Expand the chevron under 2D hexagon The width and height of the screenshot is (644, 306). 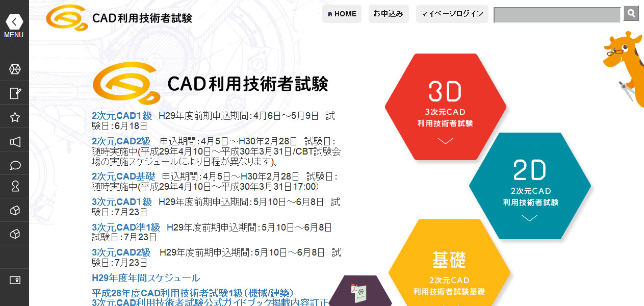click(x=530, y=218)
